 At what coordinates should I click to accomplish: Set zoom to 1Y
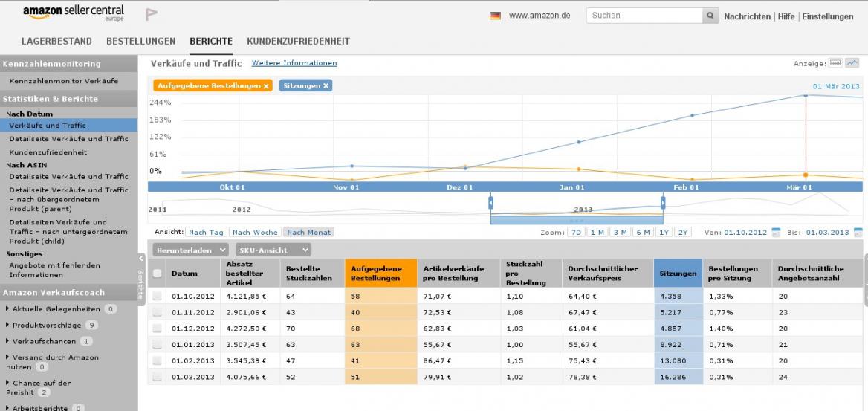664,232
